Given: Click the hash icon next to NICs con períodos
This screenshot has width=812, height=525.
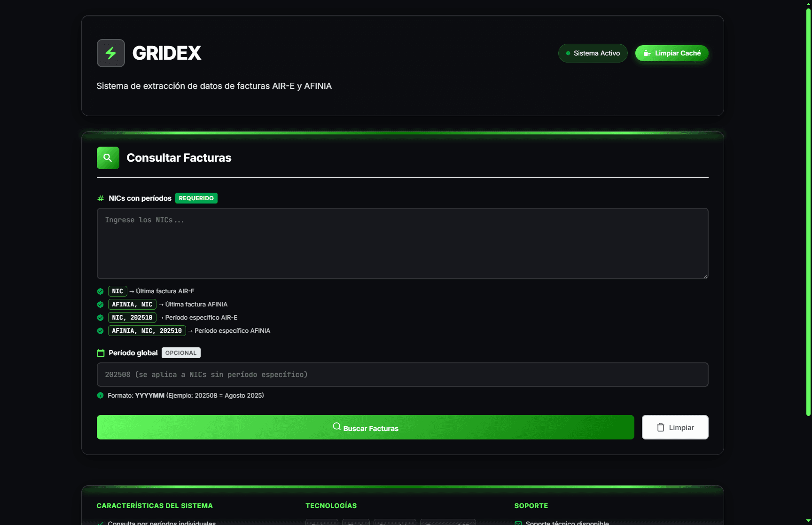Looking at the screenshot, I should click(x=101, y=198).
